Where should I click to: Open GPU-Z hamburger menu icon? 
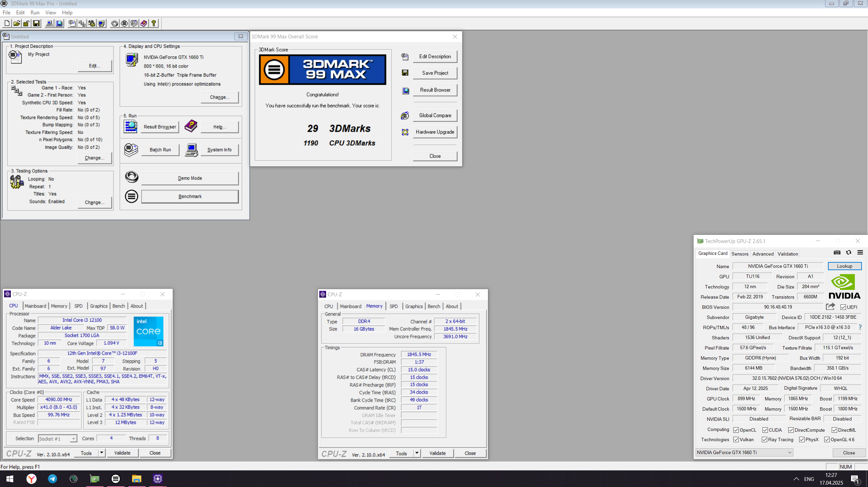[x=860, y=252]
